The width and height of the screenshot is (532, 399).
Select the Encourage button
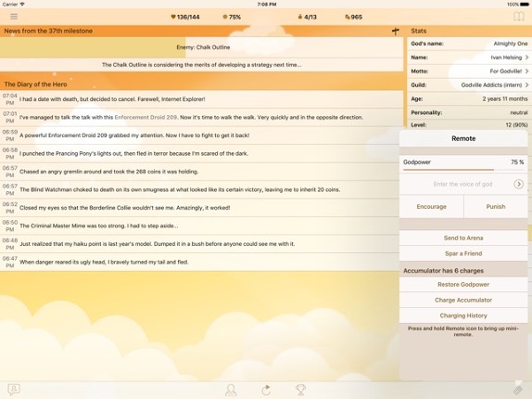[431, 207]
